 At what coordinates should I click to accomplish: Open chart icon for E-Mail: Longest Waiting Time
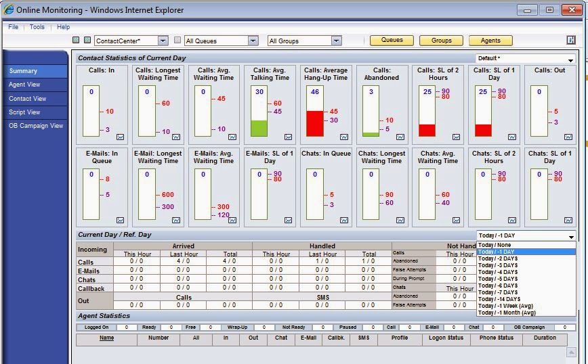[x=176, y=220]
